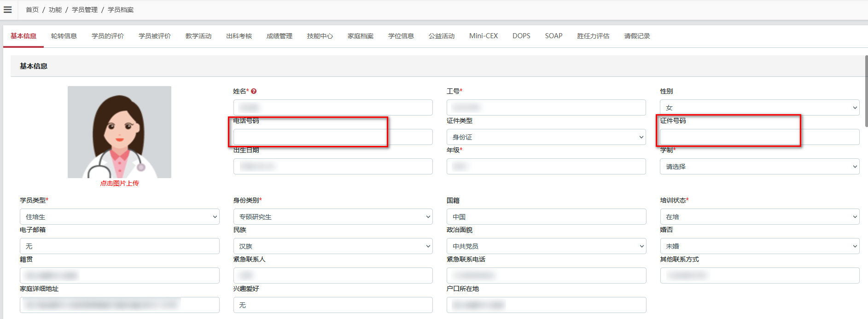Switch to 教学活动 tab

point(198,36)
